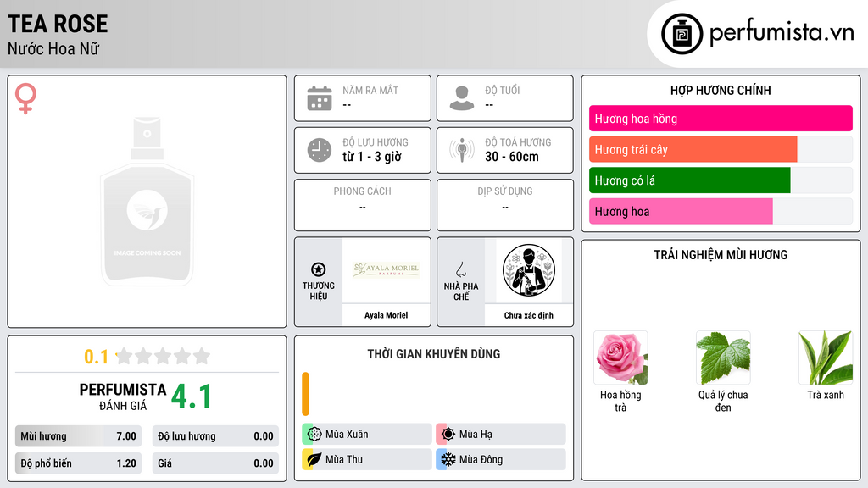This screenshot has height=488, width=868.
Task: Click the nose icon above Nhà pha chế
Action: tap(460, 269)
